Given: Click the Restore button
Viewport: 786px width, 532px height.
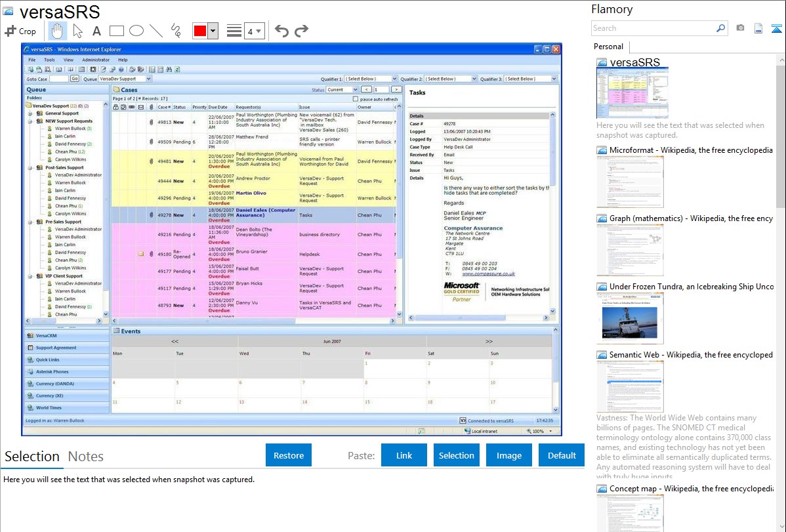Looking at the screenshot, I should click(x=289, y=455).
